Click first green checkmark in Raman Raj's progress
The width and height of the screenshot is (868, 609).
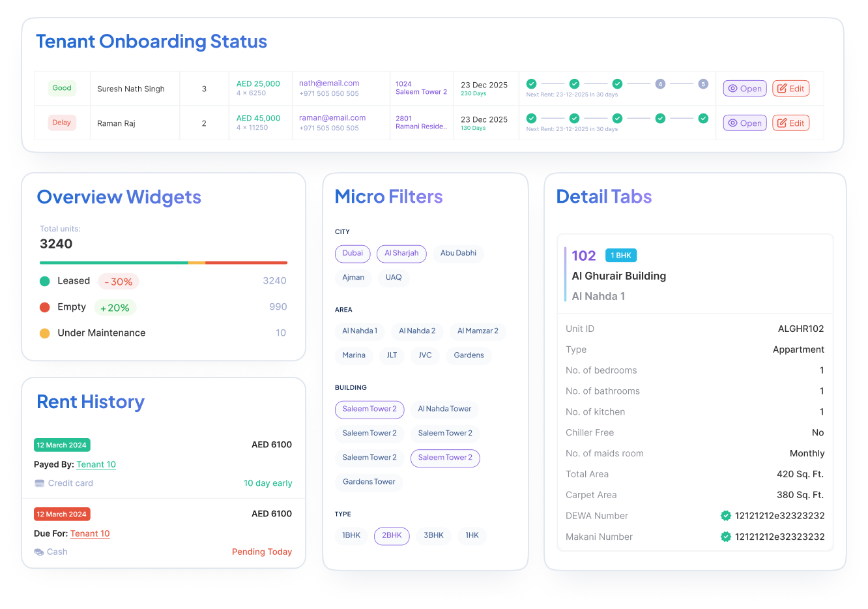[x=531, y=119]
